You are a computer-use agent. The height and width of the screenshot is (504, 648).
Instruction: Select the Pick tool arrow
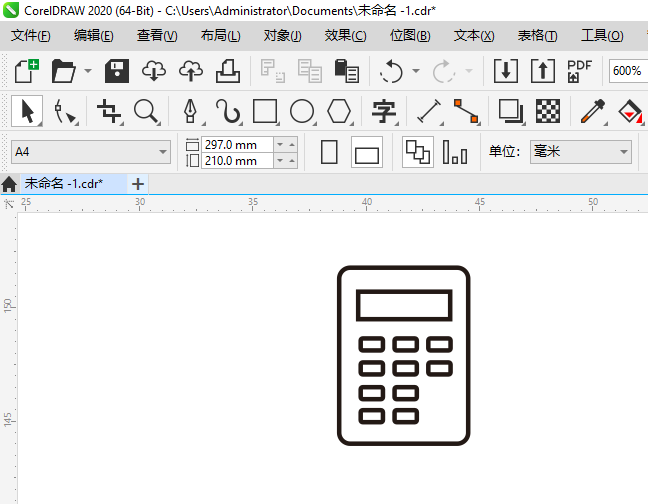point(27,111)
